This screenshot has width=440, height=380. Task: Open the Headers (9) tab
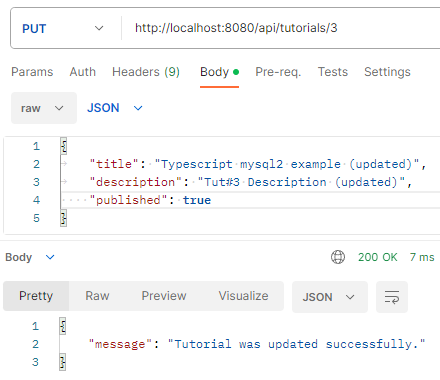click(x=146, y=72)
